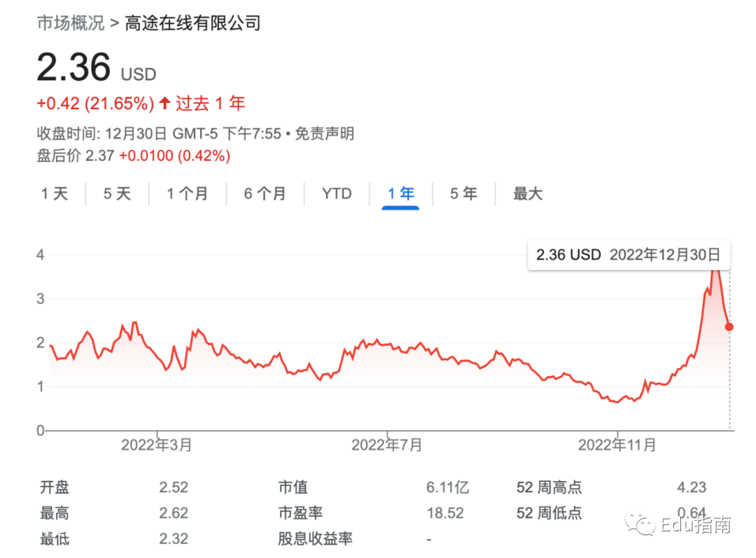The image size is (756, 558).
Task: Show the 1 个月 chart range
Action: 187,194
